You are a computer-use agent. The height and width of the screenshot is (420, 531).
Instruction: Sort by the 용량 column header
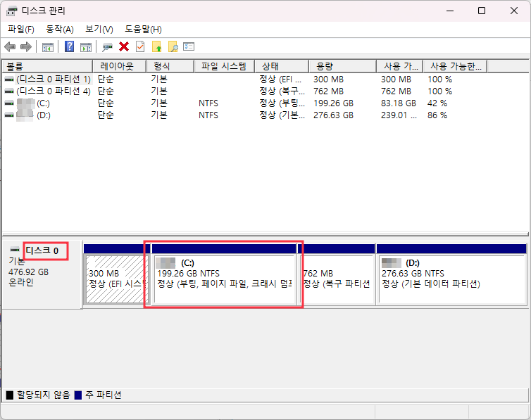pos(343,66)
